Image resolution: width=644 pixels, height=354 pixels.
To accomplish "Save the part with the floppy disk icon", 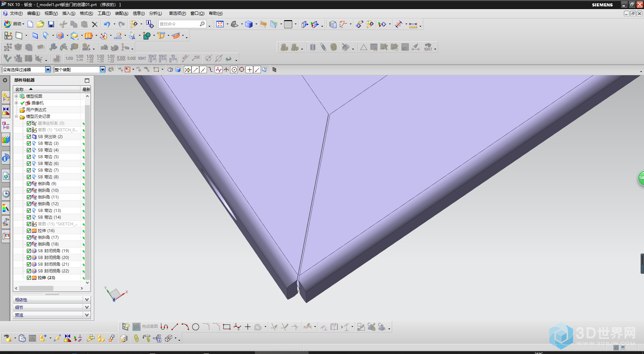I will pos(51,24).
